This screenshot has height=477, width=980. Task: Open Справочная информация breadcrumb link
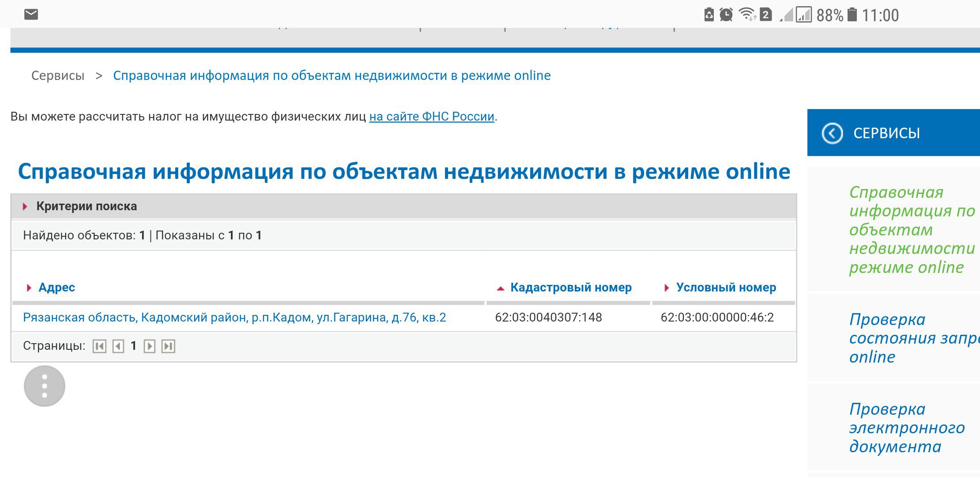coord(332,76)
